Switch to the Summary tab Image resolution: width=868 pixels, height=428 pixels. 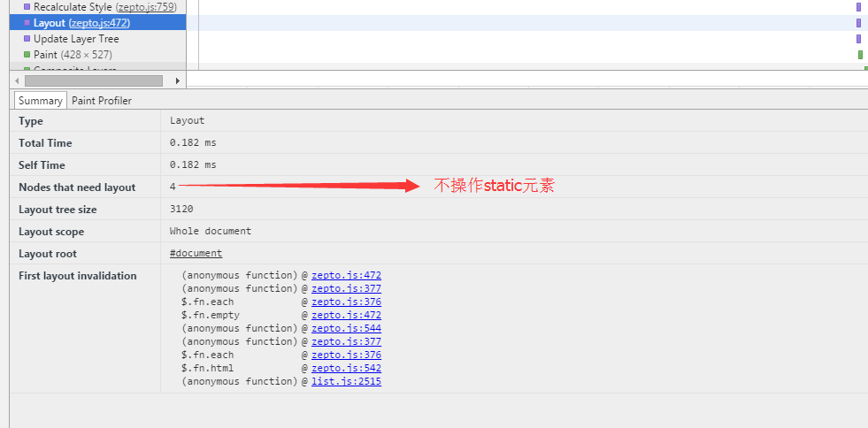tap(41, 101)
